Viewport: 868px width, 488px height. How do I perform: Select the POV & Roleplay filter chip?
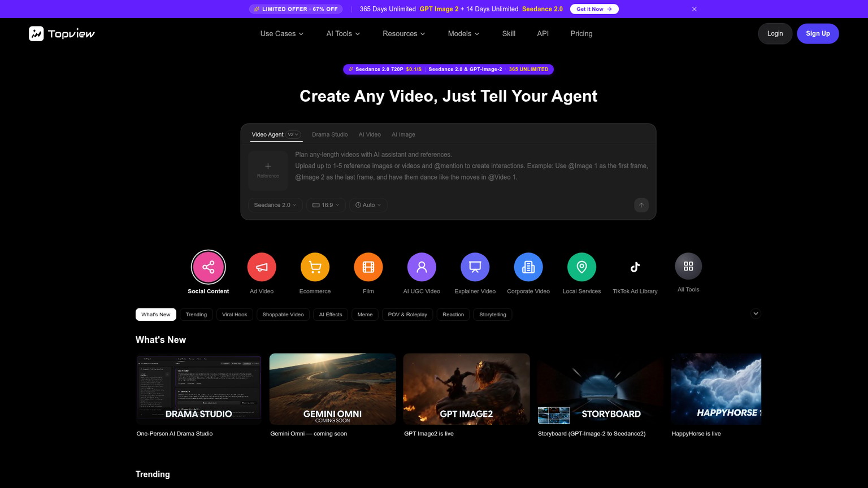(407, 315)
